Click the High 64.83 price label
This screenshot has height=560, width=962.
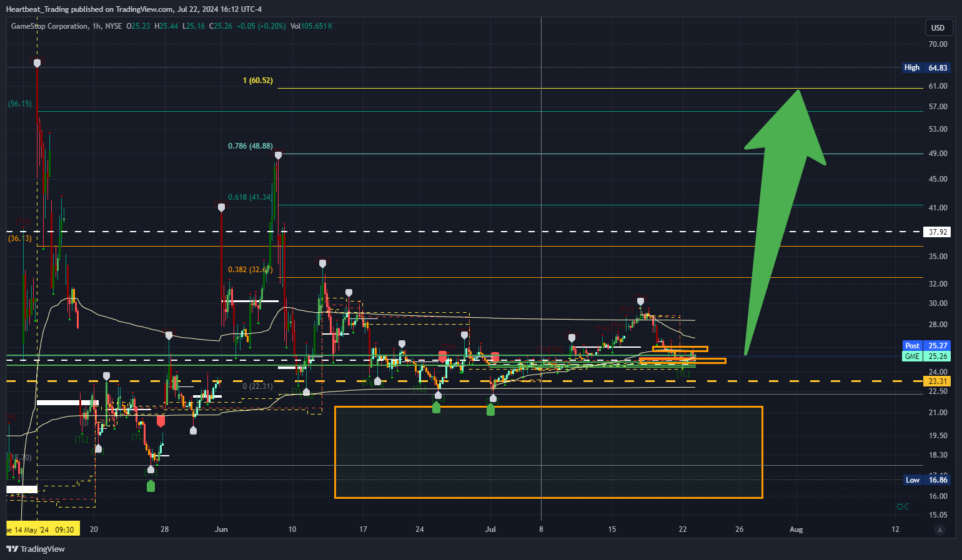[x=926, y=67]
